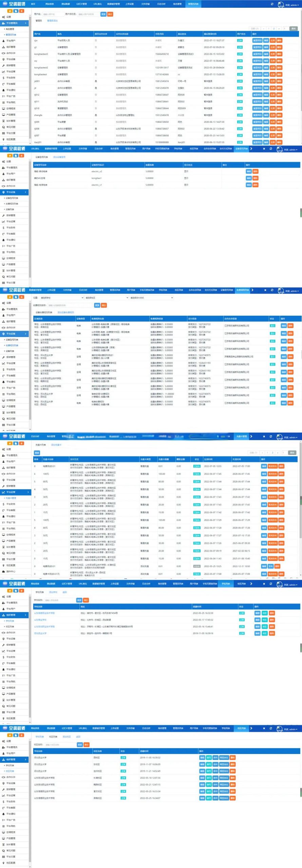This screenshot has height=868, width=302.
Task: Delete the electric_v1 row in the 设备型号列表 panel
Action: [256, 185]
